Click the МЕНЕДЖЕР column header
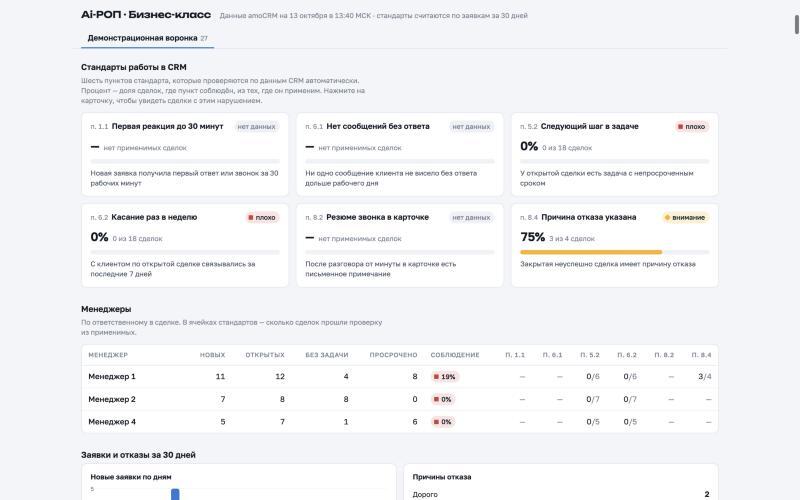800x500 pixels. tap(108, 355)
